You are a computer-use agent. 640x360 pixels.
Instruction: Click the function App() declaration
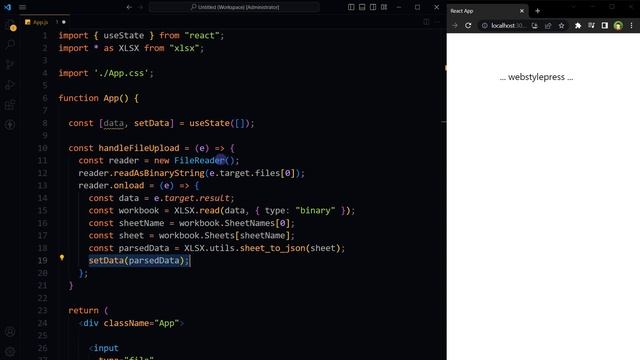tap(98, 98)
